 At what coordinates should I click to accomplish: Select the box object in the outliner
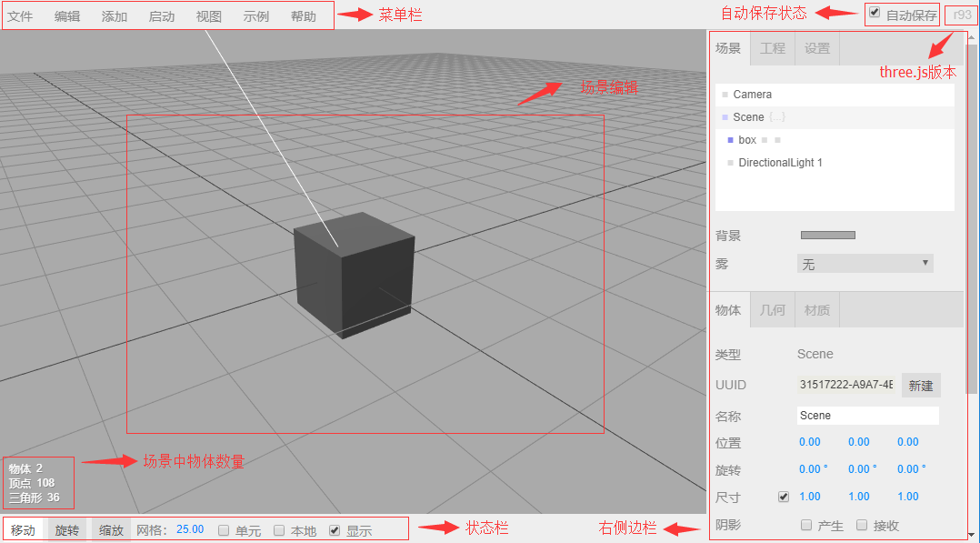[x=747, y=140]
